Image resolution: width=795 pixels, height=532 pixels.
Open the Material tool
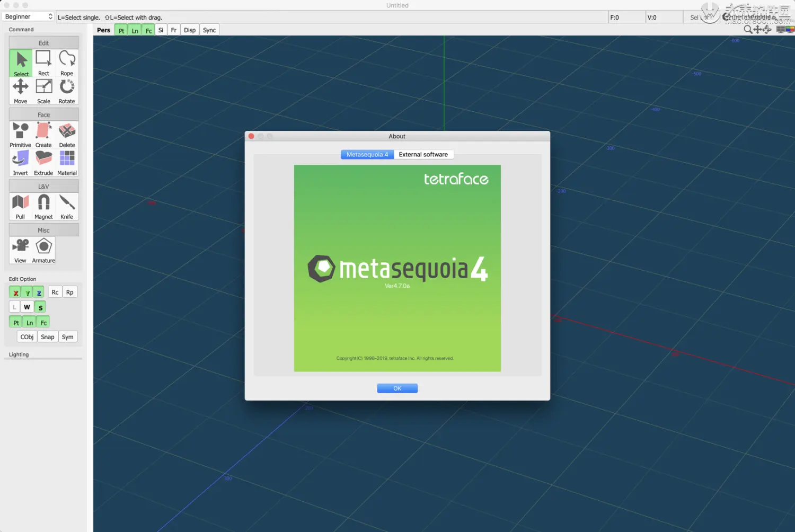pyautogui.click(x=67, y=163)
